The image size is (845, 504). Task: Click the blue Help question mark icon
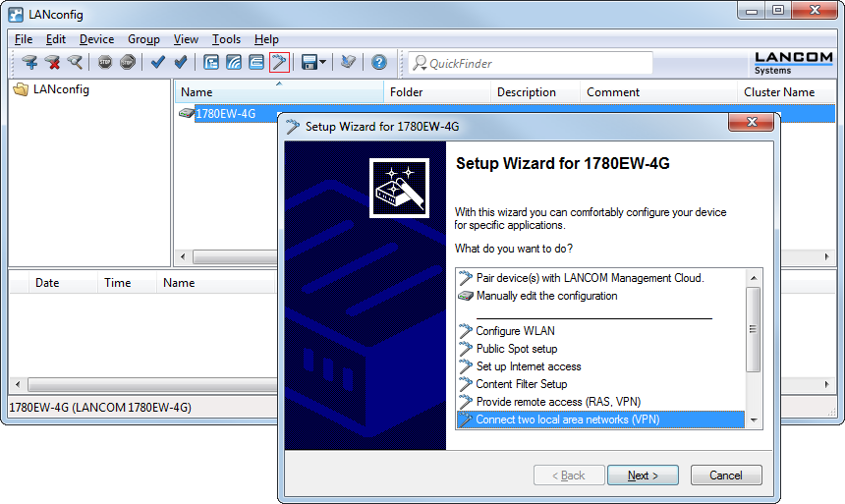(379, 63)
